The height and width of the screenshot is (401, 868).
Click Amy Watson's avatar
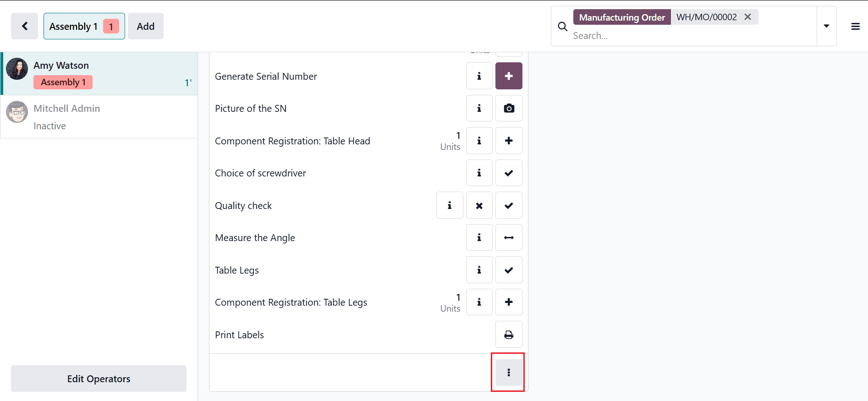click(x=17, y=69)
